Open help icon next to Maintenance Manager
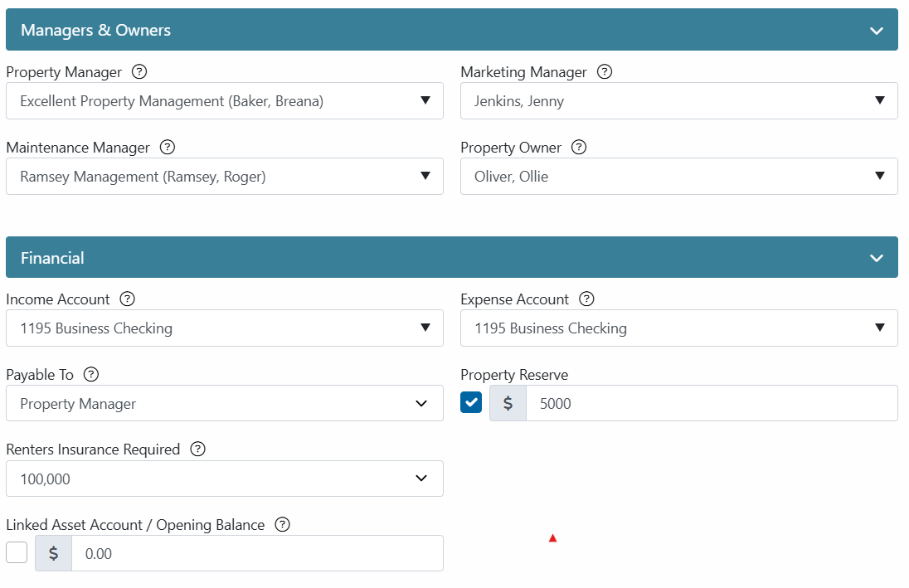 [168, 148]
